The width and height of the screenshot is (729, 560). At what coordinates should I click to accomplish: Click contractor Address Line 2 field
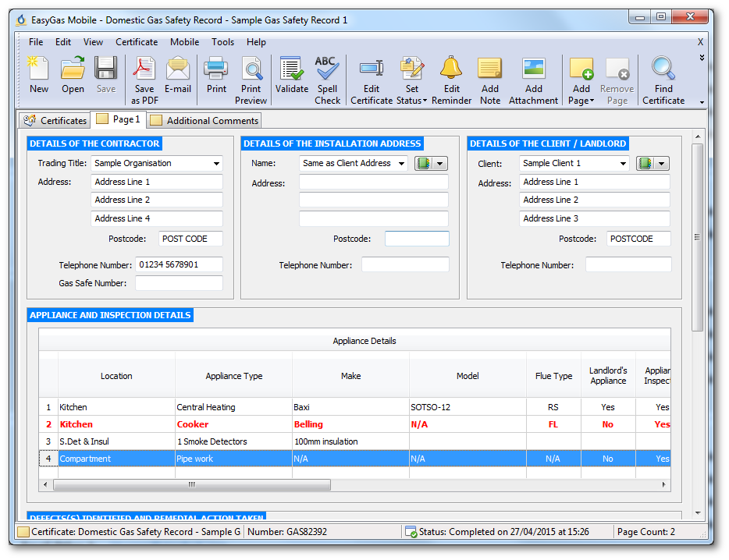pyautogui.click(x=157, y=200)
